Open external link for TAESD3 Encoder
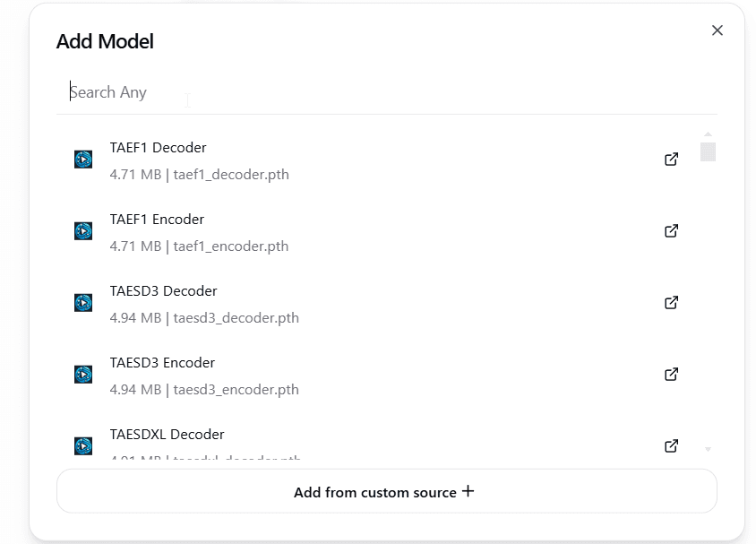The width and height of the screenshot is (756, 544). pos(671,374)
